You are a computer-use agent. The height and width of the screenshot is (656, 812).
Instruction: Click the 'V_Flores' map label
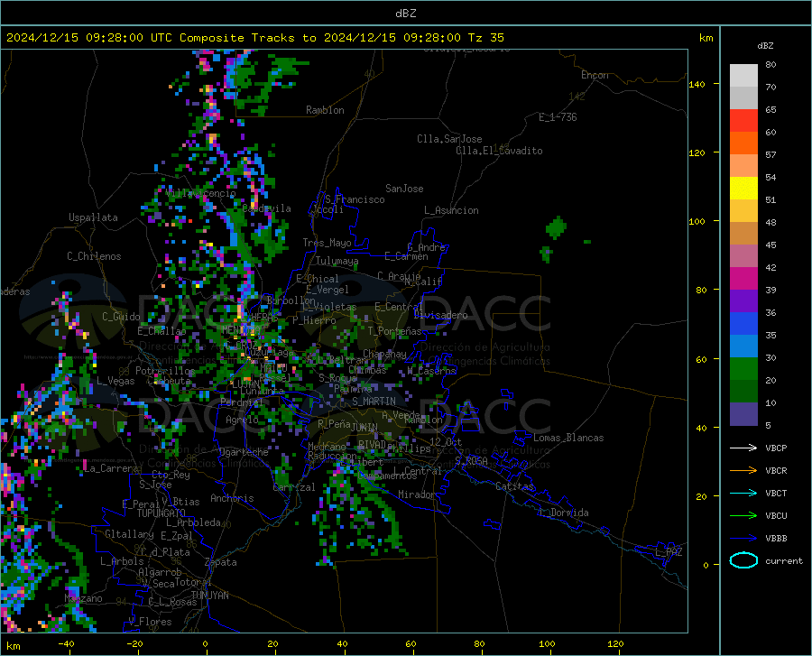pos(150,622)
